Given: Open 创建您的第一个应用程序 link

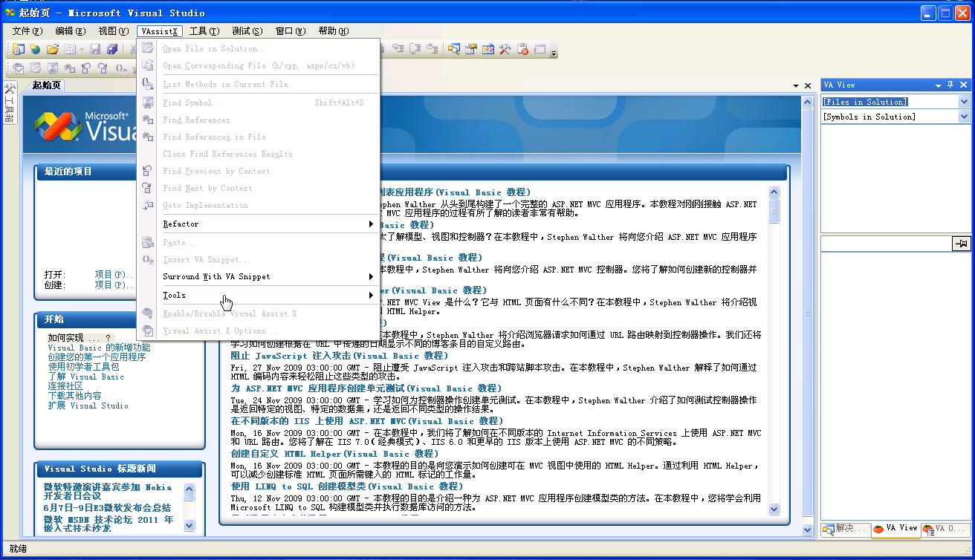Looking at the screenshot, I should [x=97, y=357].
